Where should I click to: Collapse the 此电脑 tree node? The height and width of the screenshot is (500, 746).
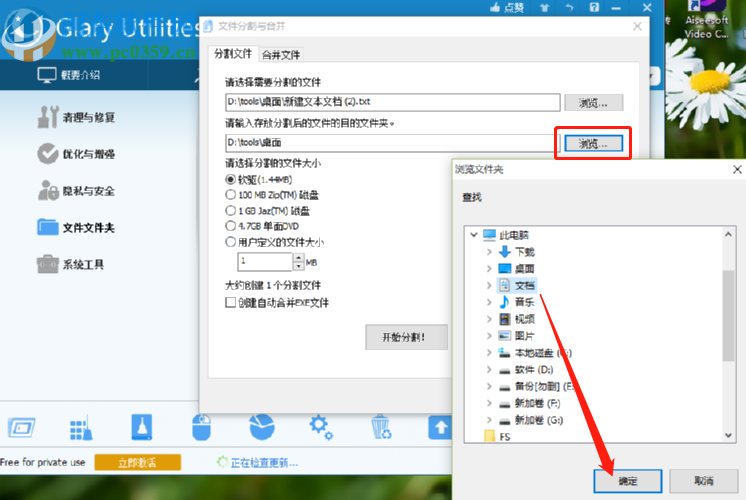click(473, 235)
